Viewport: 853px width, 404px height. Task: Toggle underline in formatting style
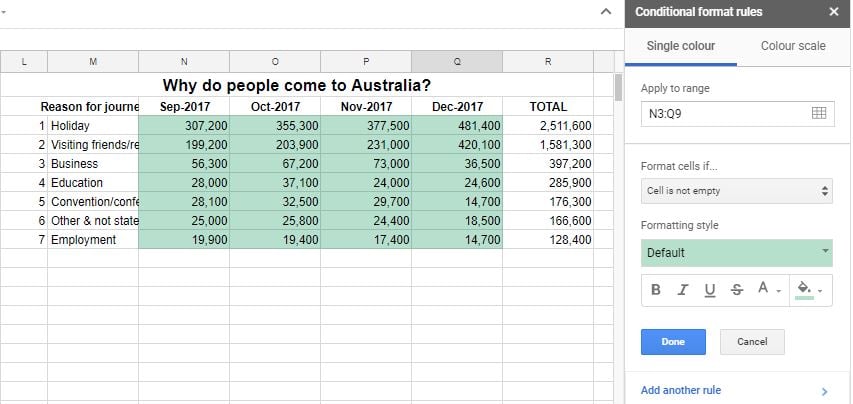pyautogui.click(x=709, y=290)
